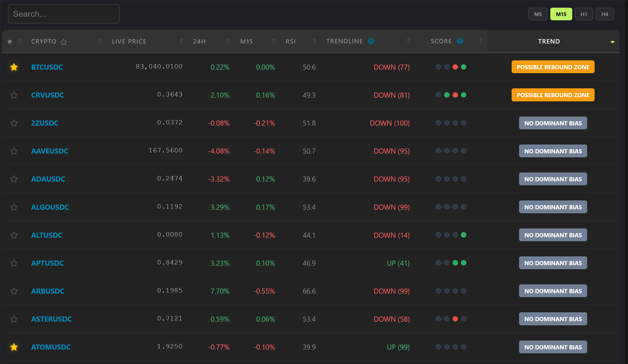Screen dimensions: 628x364
Task: Favorite the APTUSDC pair
Action: click(14, 263)
